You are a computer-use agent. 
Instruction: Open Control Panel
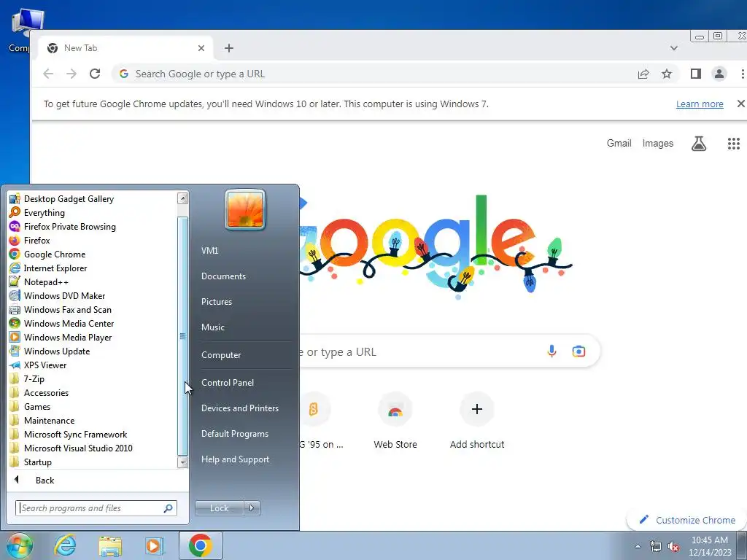pos(228,382)
